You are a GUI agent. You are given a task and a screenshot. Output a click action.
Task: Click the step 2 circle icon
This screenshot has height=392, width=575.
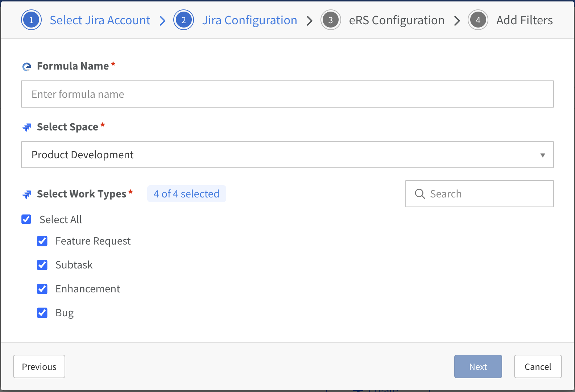(183, 20)
